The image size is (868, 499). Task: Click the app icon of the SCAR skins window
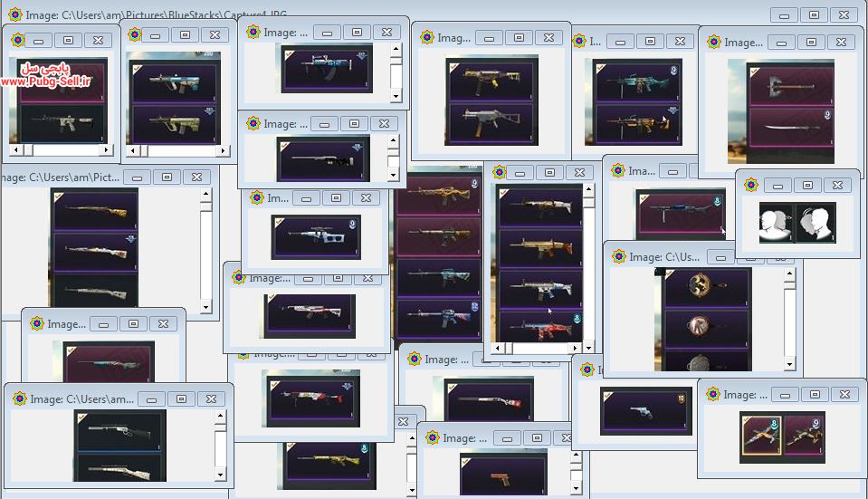tap(500, 172)
